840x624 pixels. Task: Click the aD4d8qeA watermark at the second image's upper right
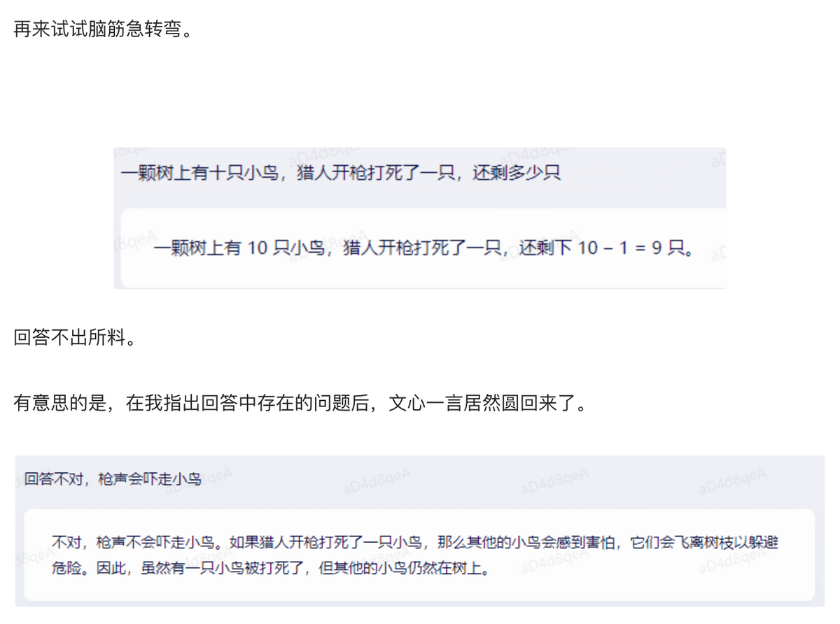point(733,480)
